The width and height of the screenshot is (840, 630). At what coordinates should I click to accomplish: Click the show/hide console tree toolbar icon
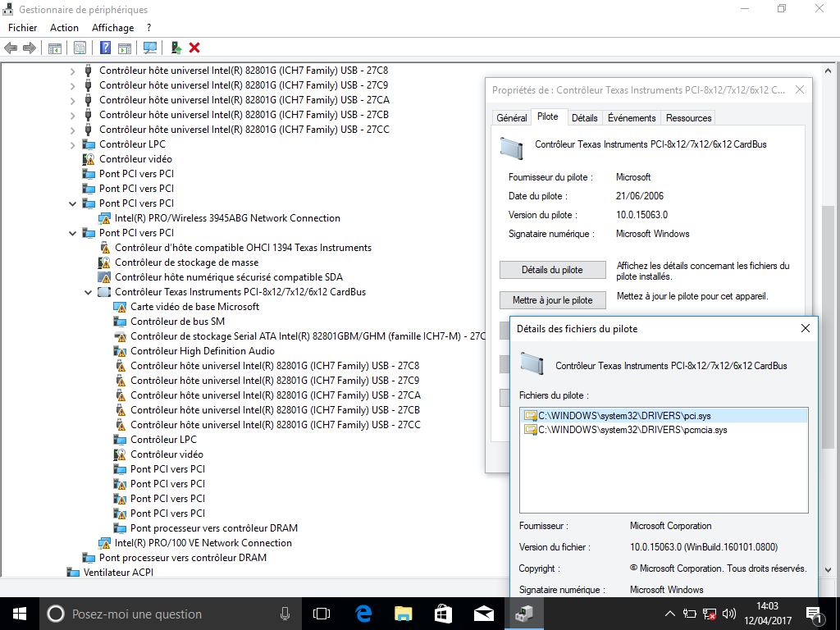(55, 48)
